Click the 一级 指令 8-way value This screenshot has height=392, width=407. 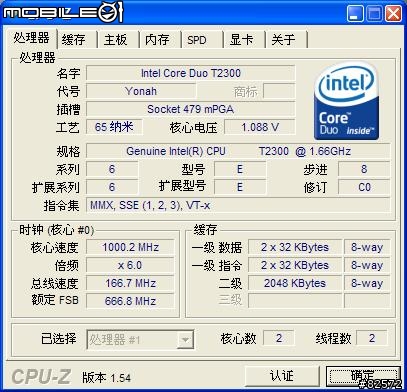pyautogui.click(x=367, y=265)
